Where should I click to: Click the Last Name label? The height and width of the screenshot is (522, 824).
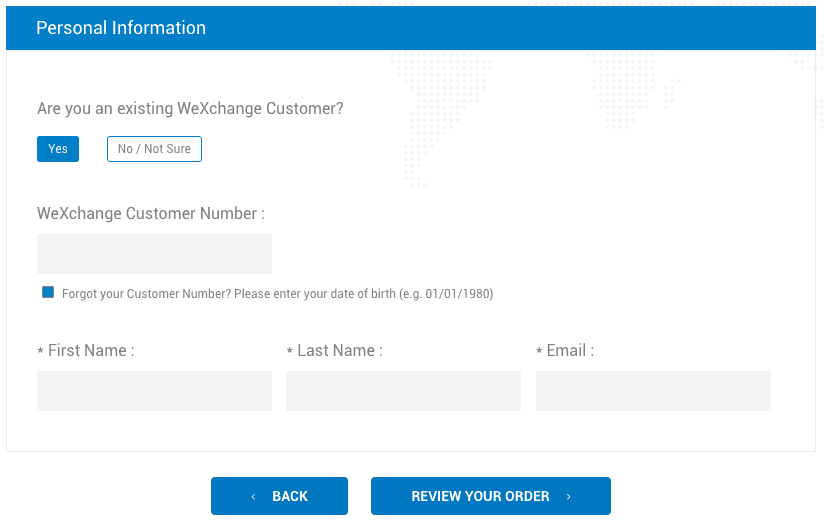[x=339, y=351]
